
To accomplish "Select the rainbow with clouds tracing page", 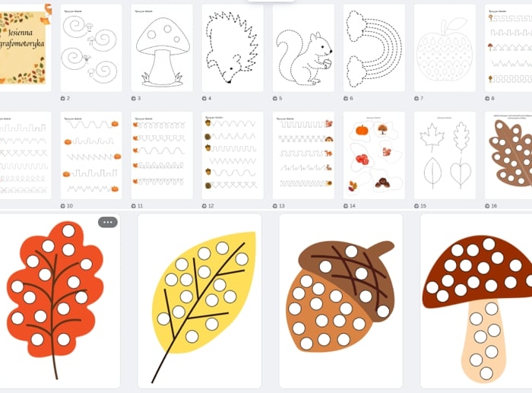I will (374, 48).
